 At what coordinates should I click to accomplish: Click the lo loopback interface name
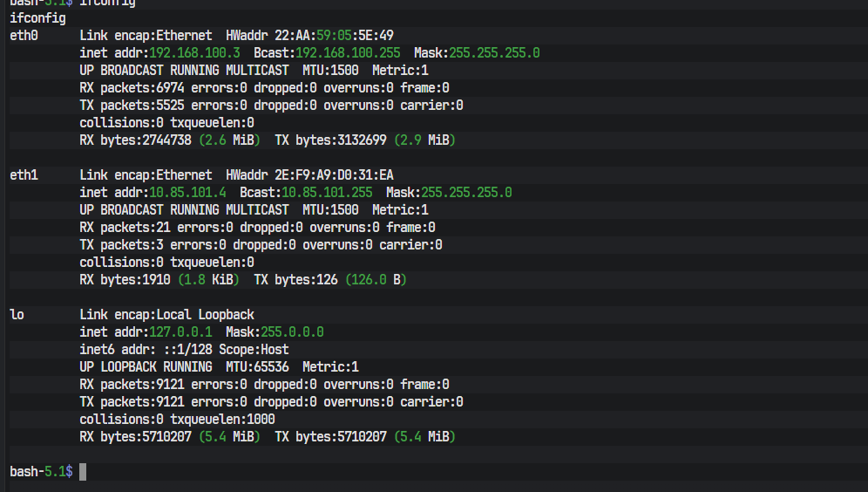point(17,315)
